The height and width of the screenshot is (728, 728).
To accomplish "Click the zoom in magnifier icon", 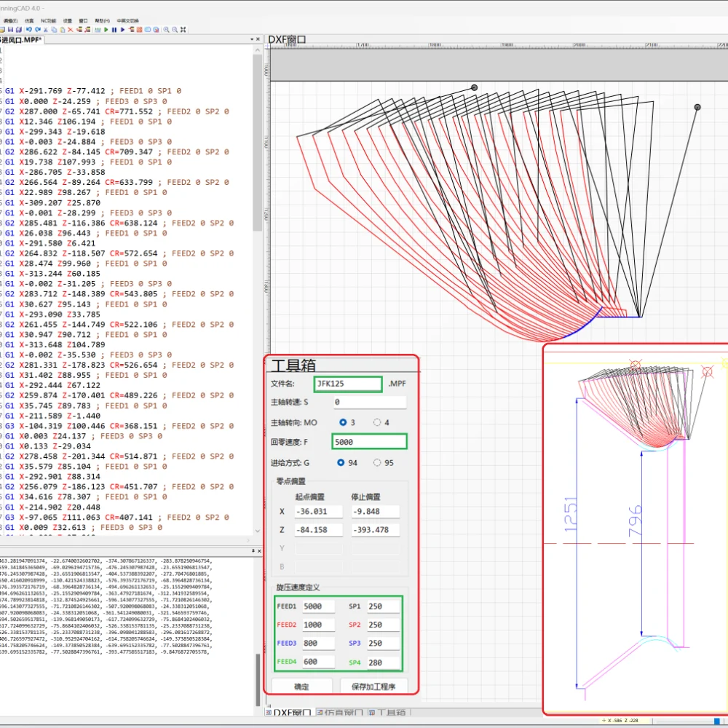I will (166, 30).
